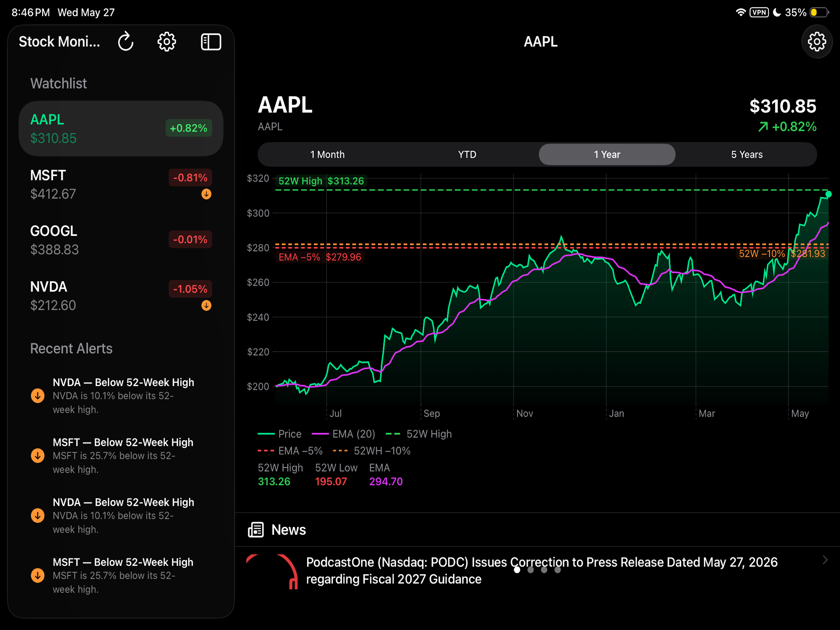This screenshot has width=840, height=630.
Task: Tap the orange alert arrow beside MSFT
Action: point(206,194)
